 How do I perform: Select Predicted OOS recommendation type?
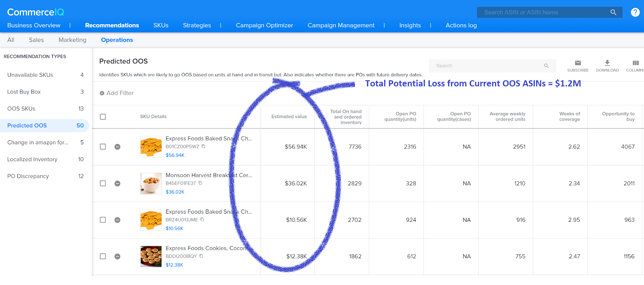coord(45,126)
